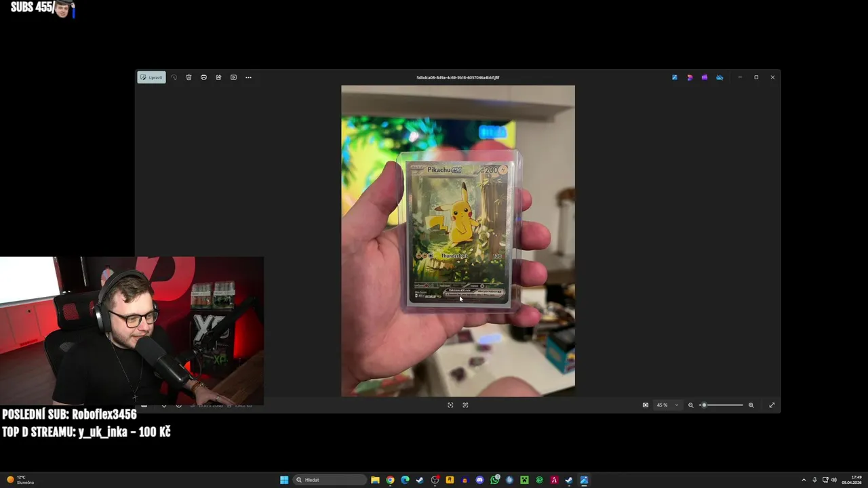Open Microsoft Edge from the taskbar
The image size is (868, 488).
[x=405, y=480]
